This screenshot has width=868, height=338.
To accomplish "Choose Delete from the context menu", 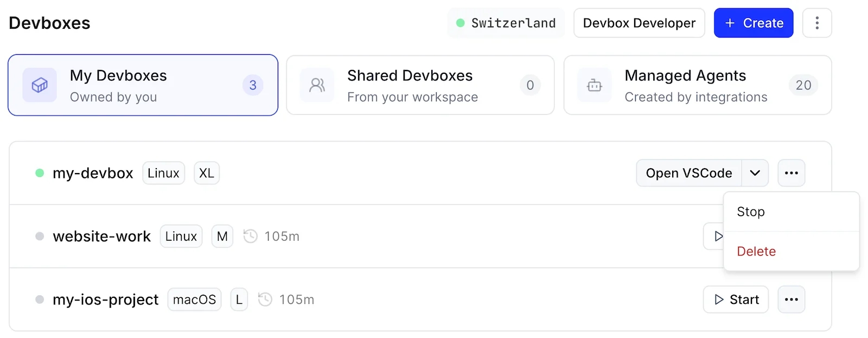I will pyautogui.click(x=792, y=251).
